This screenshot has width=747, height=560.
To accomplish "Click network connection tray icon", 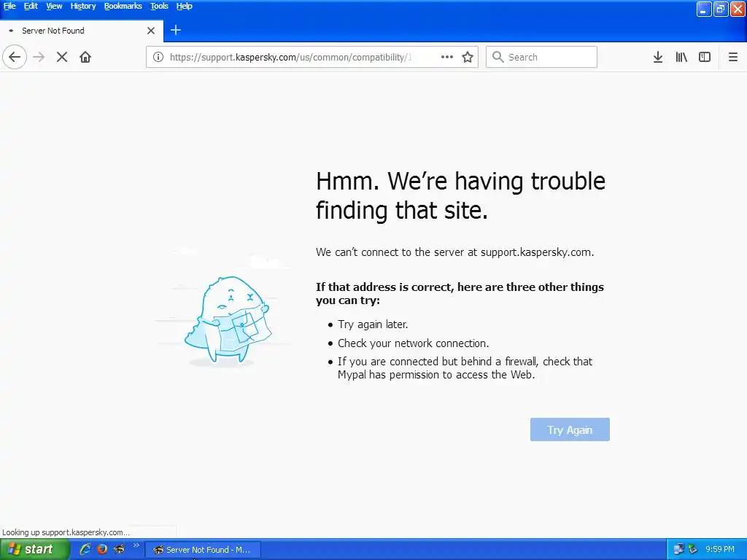I will [678, 549].
